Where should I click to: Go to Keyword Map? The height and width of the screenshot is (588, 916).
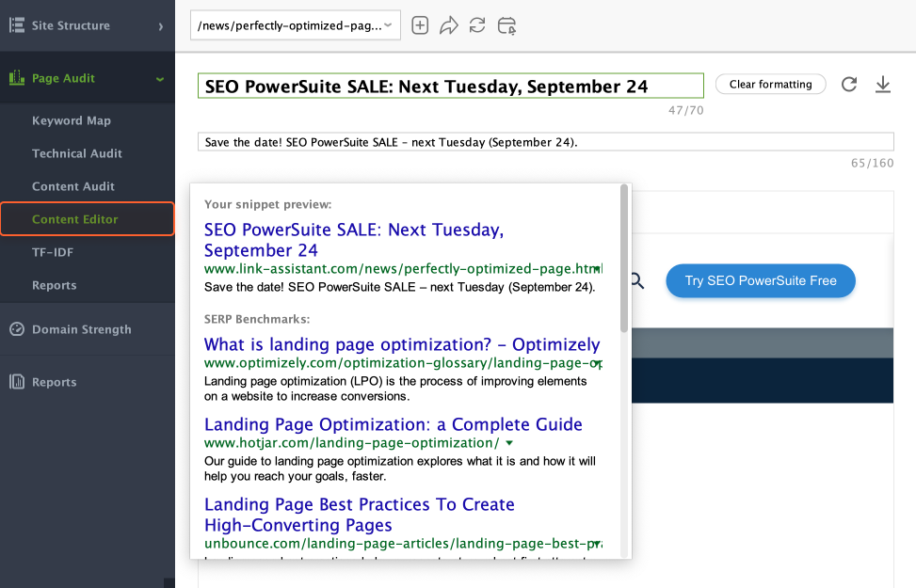tap(72, 120)
